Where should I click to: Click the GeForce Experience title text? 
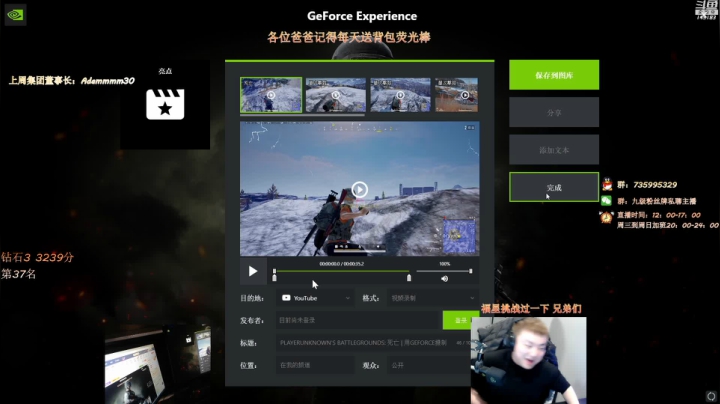[362, 16]
